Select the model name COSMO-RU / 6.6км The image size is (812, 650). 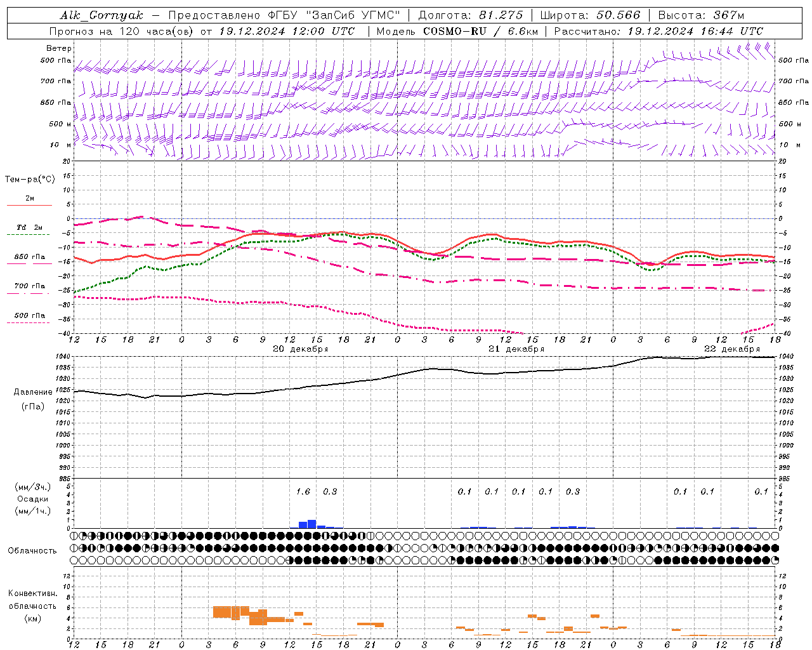[x=481, y=31]
